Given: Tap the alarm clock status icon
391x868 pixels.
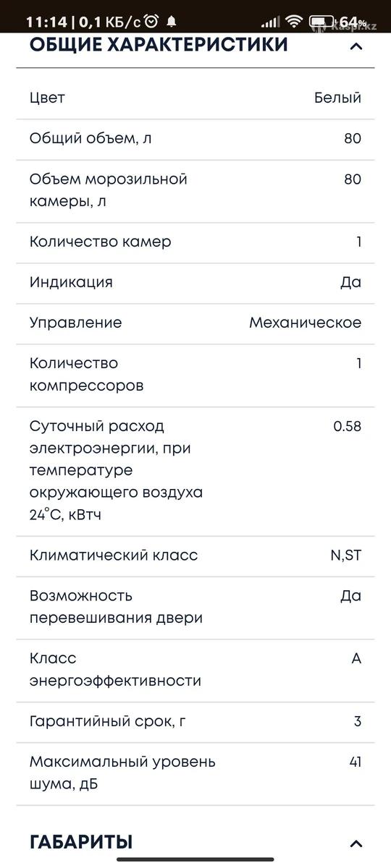Looking at the screenshot, I should point(151,21).
